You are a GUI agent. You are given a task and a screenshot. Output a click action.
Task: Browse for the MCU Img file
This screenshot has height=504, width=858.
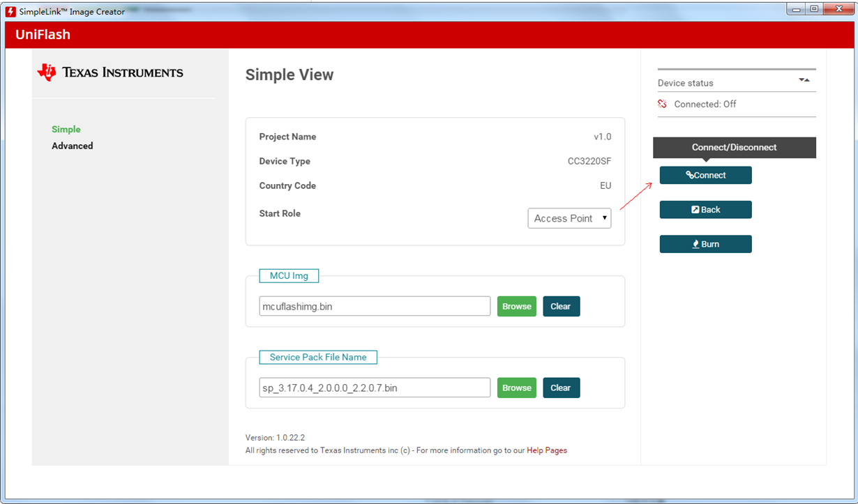click(517, 306)
